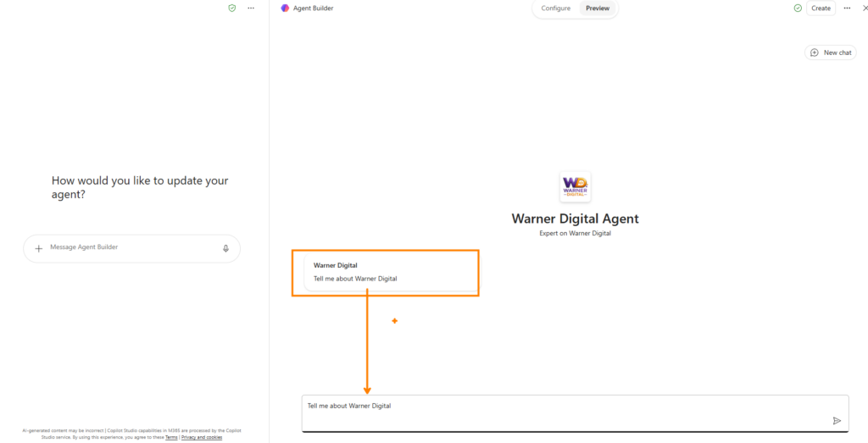Image resolution: width=868 pixels, height=443 pixels.
Task: Click the 'Agent Builder' title text
Action: point(314,8)
